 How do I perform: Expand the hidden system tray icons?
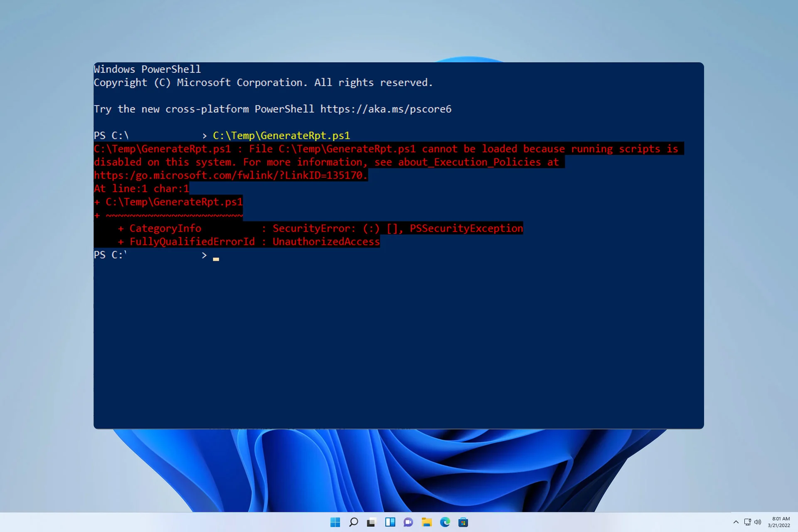(736, 522)
